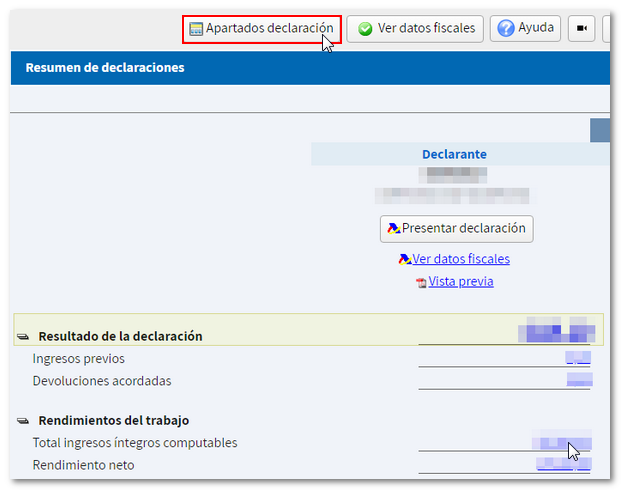
Task: Collapse the Resultado de la declaración section icon
Action: [x=23, y=337]
